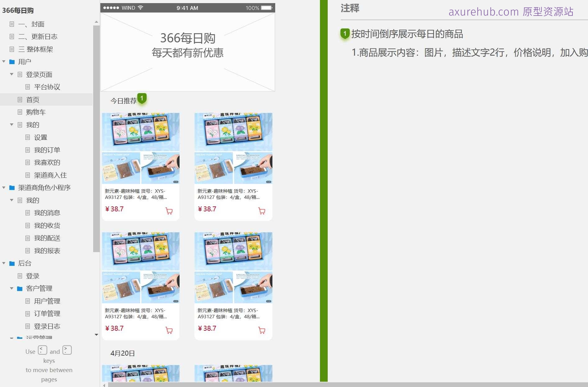
Task: Open the 购物车 page
Action: (x=36, y=112)
